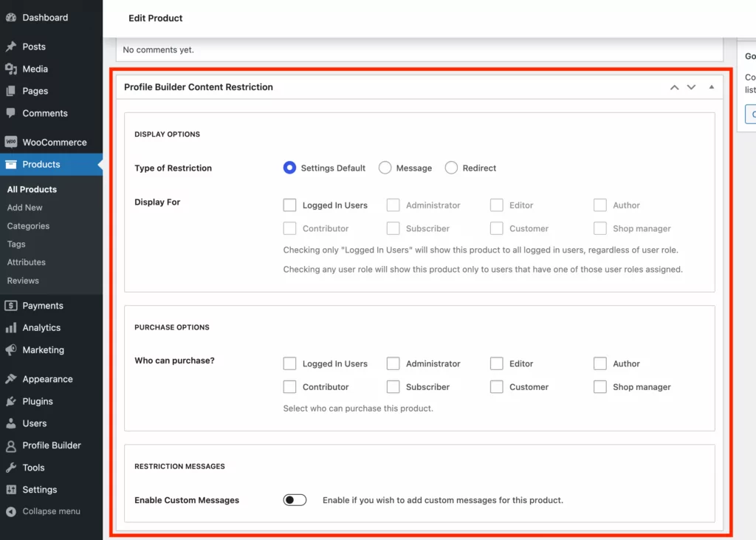This screenshot has height=540, width=756.
Task: Move Content Restriction panel down
Action: point(691,87)
